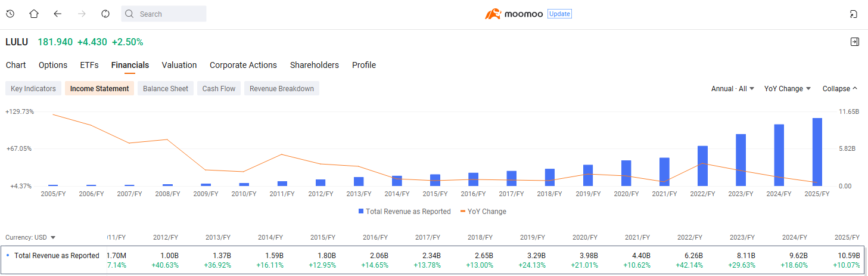Click the 181.940 stock price
The width and height of the screenshot is (868, 276).
tap(55, 42)
